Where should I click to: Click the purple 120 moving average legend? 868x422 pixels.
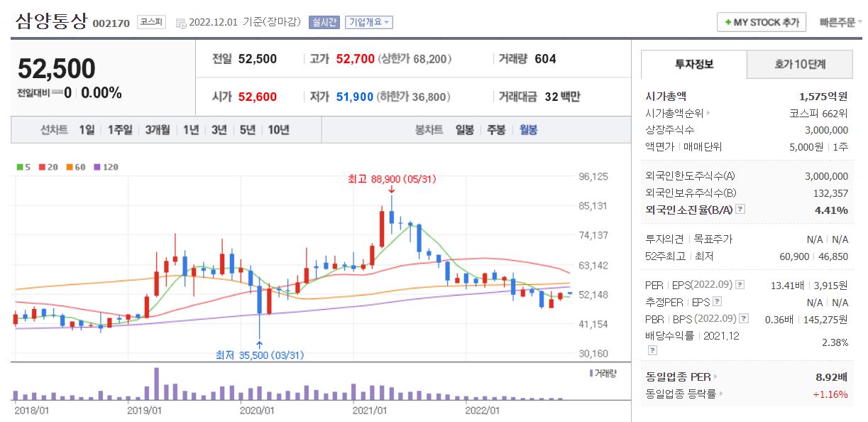(x=106, y=167)
